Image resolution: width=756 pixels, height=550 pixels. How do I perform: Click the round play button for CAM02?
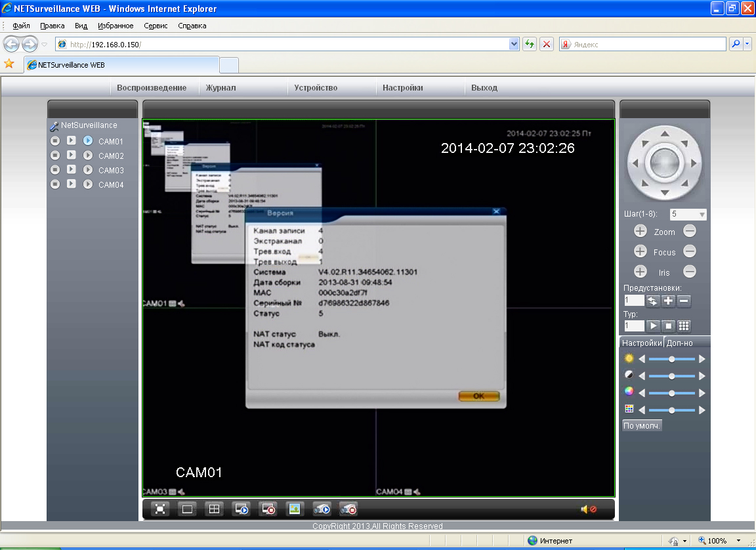[88, 155]
